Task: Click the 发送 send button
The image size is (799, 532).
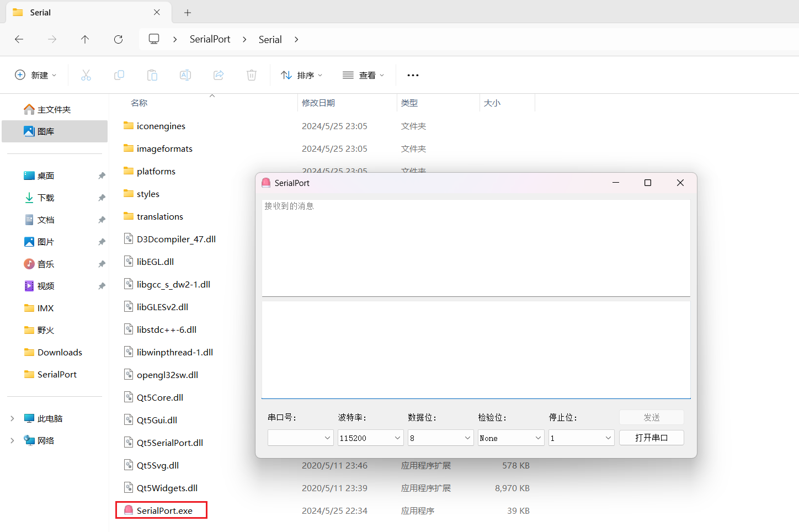Action: [x=652, y=417]
